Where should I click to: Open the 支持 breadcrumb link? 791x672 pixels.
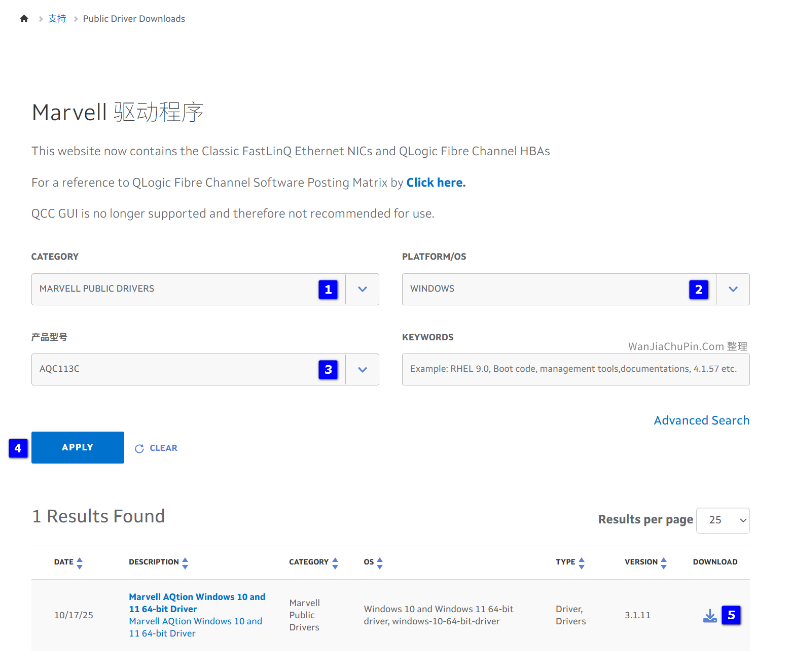(57, 19)
